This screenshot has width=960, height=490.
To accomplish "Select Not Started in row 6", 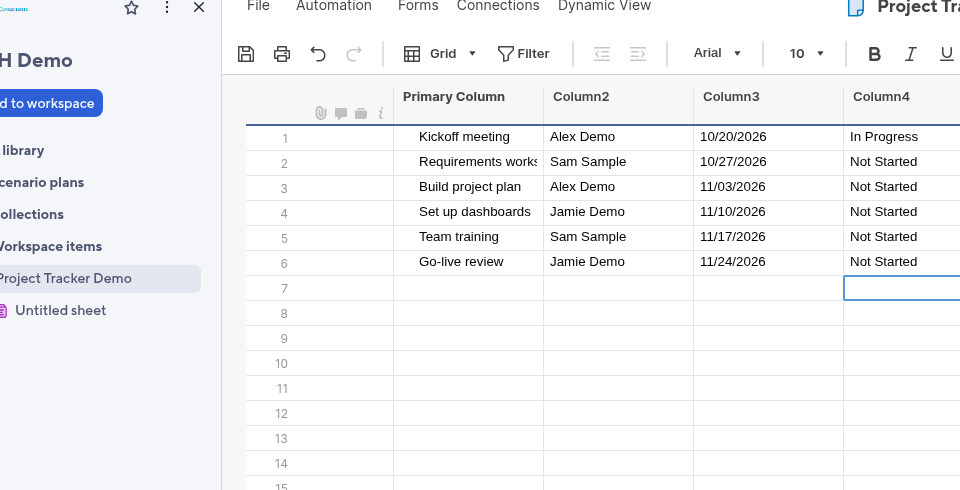I will pos(902,263).
